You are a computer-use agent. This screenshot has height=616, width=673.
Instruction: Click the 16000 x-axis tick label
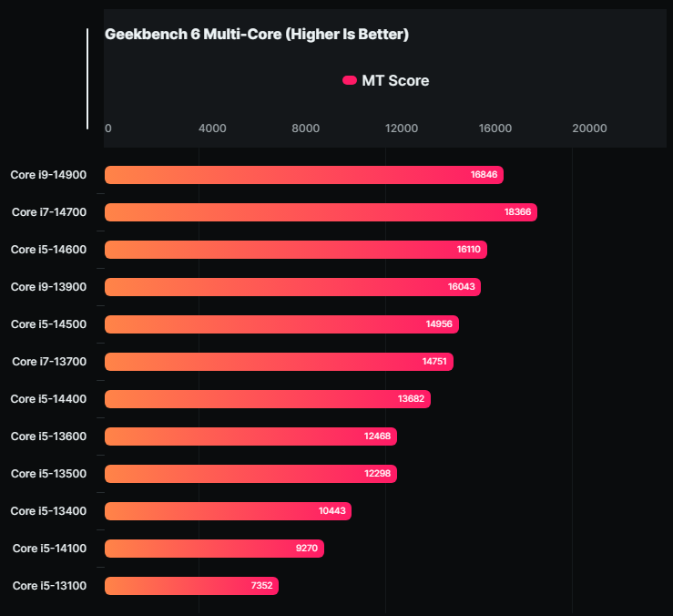pos(495,128)
